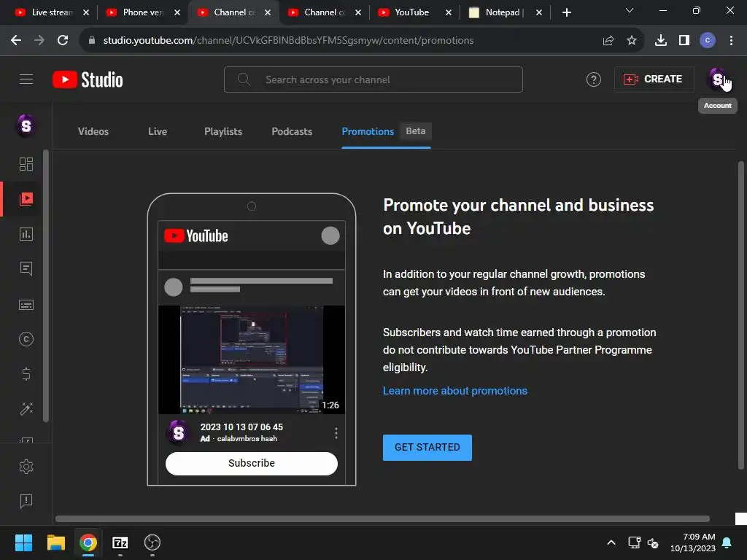Open OBS Studio from the taskbar
Viewport: 747px width, 560px height.
point(152,542)
